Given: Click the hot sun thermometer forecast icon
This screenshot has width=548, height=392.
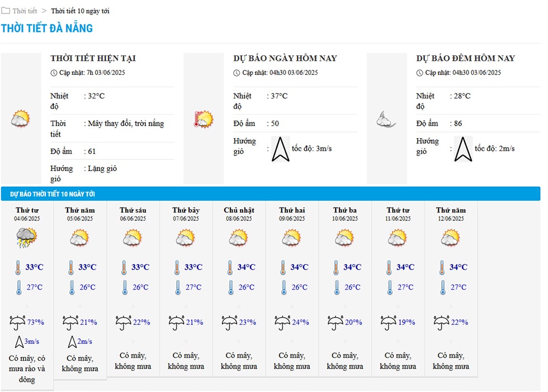Looking at the screenshot, I should coord(204,119).
